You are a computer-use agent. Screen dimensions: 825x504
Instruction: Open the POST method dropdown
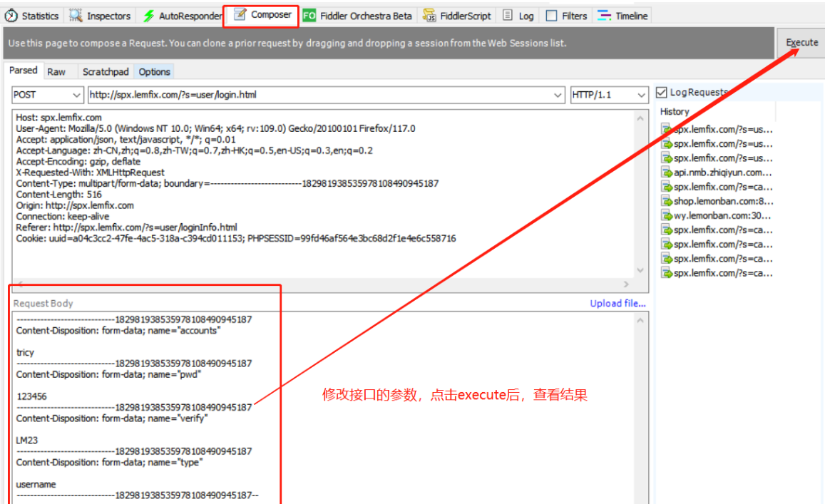[76, 95]
